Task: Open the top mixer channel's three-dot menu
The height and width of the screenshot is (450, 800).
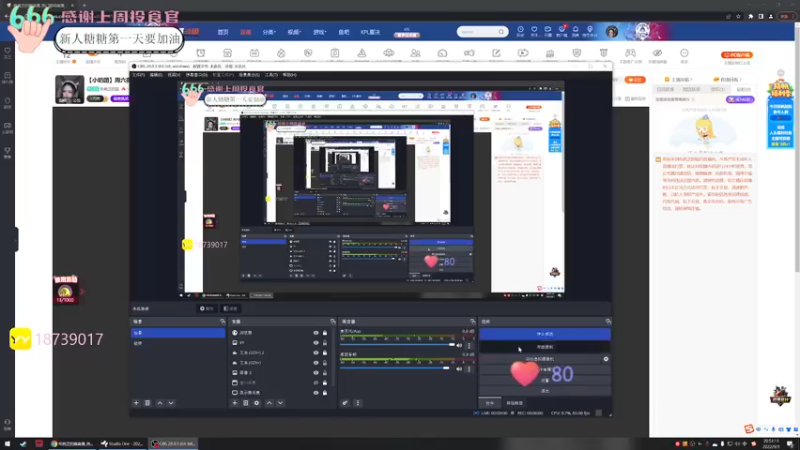Action: tap(469, 345)
